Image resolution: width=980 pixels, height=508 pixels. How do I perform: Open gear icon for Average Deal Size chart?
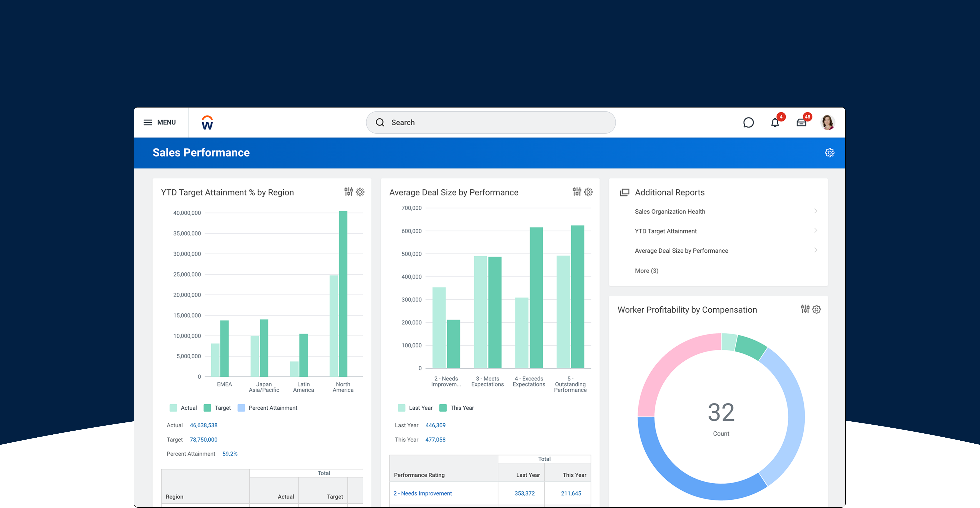589,192
